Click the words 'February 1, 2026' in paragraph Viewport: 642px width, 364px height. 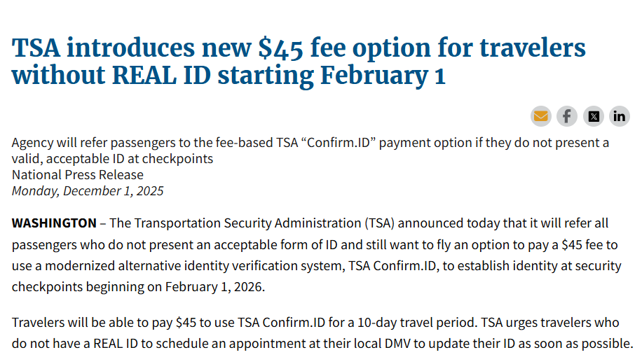pyautogui.click(x=215, y=287)
